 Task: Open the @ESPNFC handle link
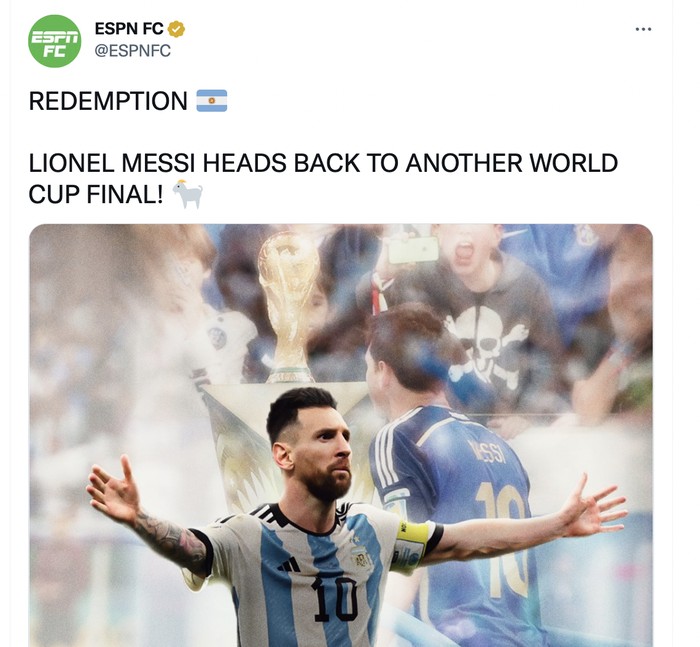[133, 51]
